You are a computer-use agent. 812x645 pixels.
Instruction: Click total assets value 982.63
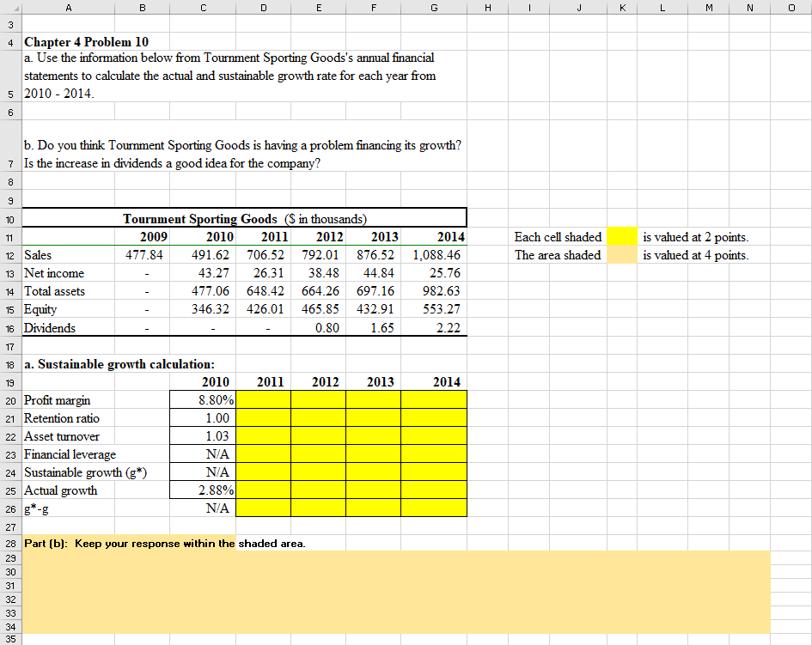tap(441, 291)
